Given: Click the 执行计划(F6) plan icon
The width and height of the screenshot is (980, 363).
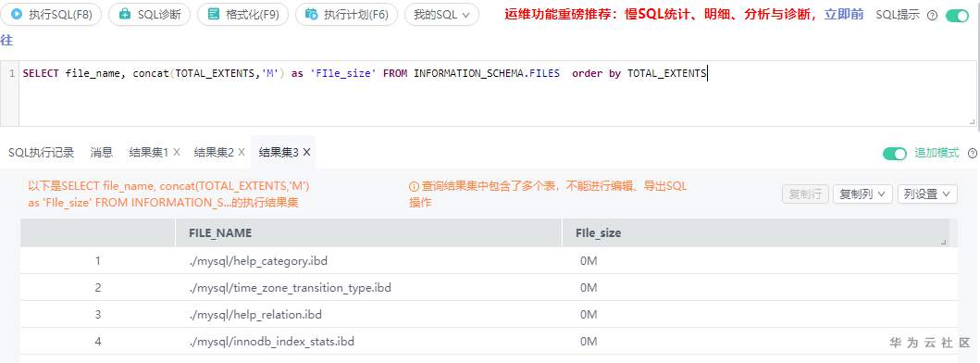Looking at the screenshot, I should 311,15.
